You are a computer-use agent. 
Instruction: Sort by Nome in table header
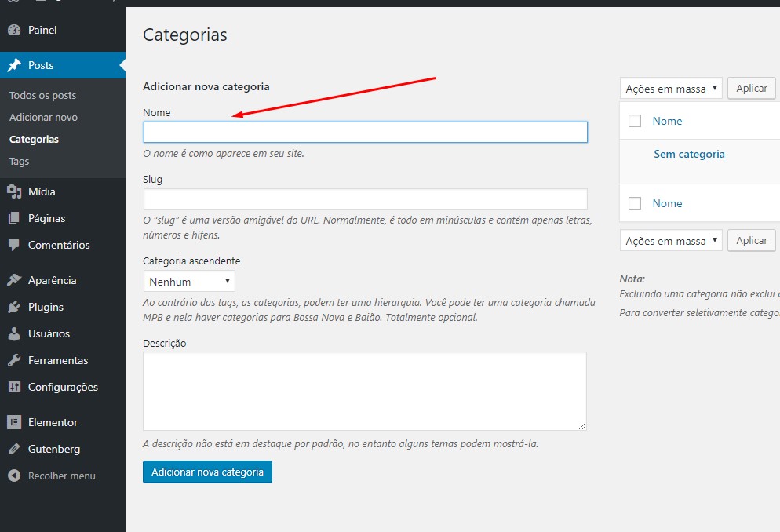pos(667,121)
